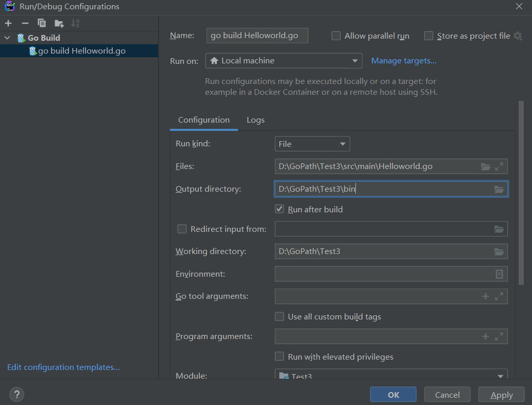
Task: Open the Run kind dropdown
Action: tap(312, 144)
